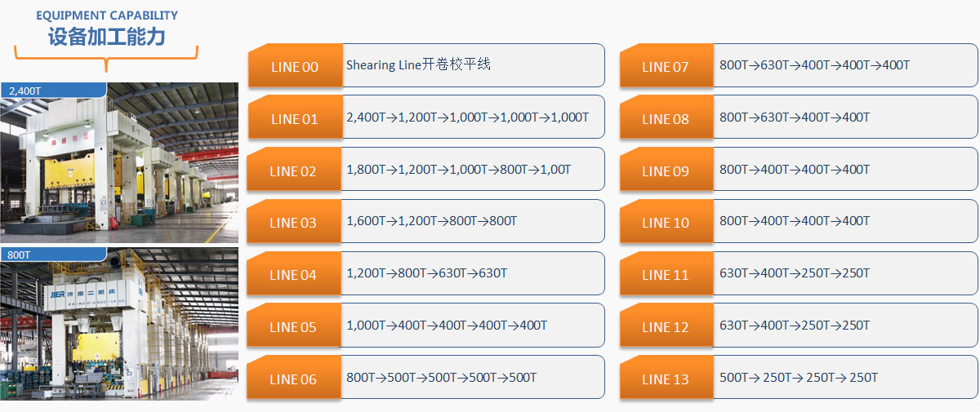Image resolution: width=980 pixels, height=412 pixels.
Task: Choose the LINE 06 label
Action: click(293, 379)
